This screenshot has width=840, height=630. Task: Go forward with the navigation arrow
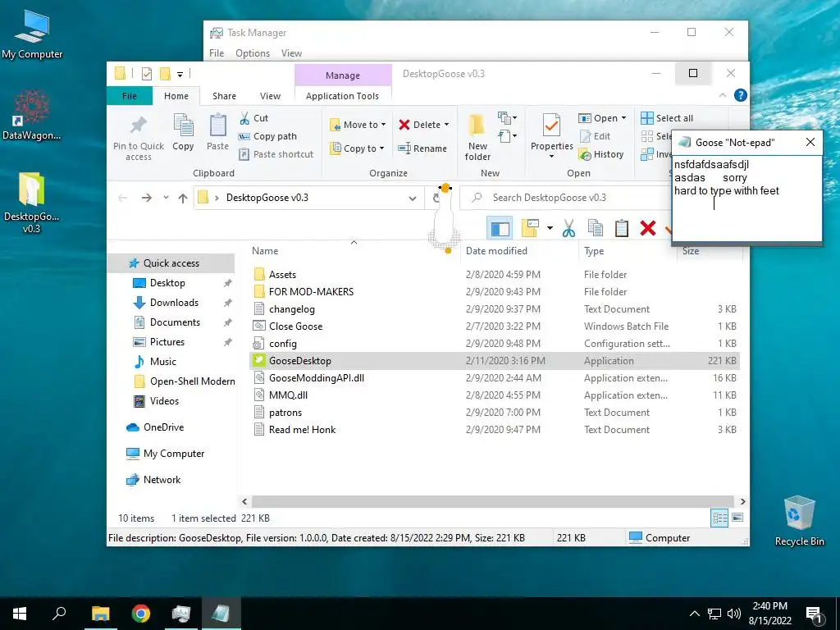click(x=146, y=199)
